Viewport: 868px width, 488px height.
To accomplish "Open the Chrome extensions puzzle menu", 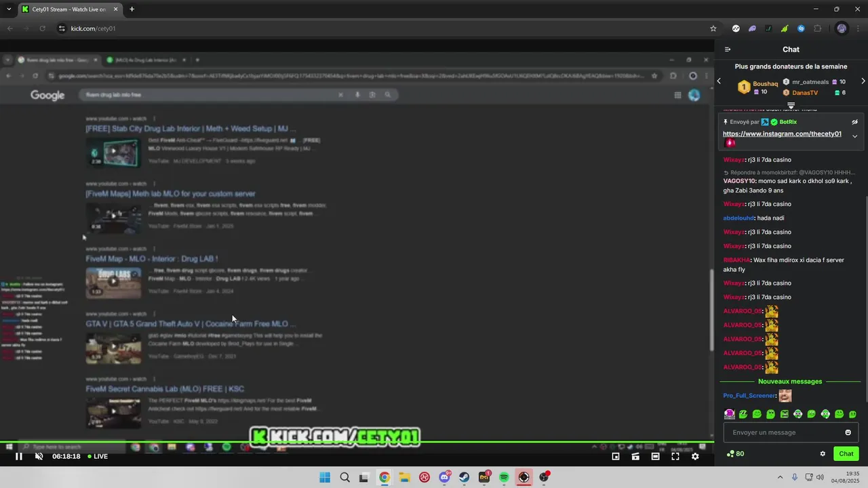I will (818, 28).
